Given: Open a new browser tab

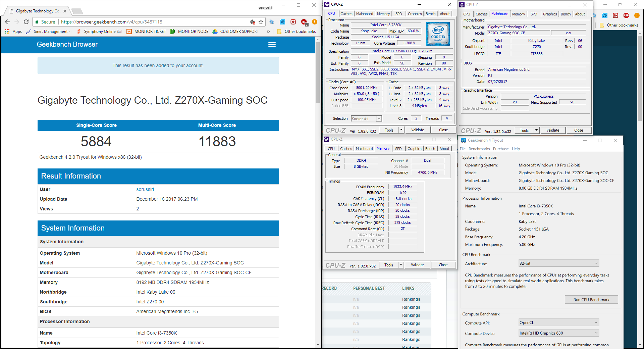Looking at the screenshot, I should (x=77, y=11).
